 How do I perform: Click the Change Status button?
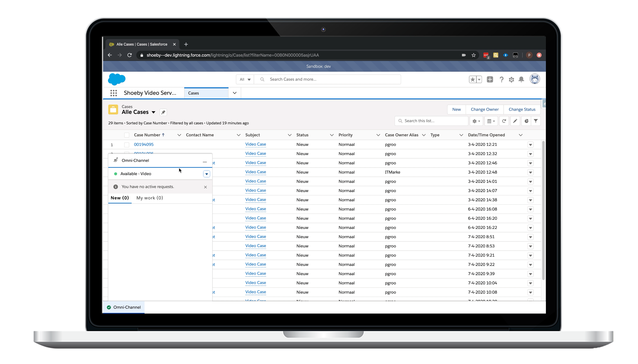pos(522,109)
